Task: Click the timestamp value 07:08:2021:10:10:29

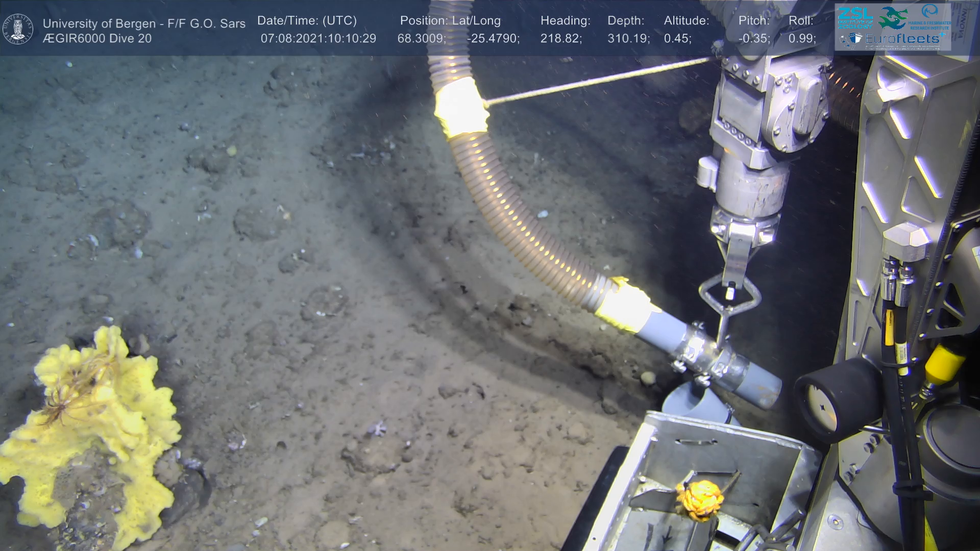Action: (x=318, y=38)
